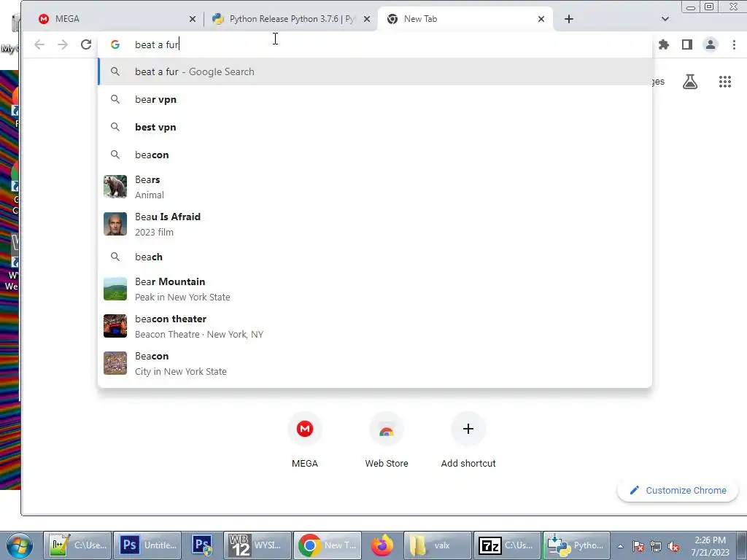Select the 'beacon theater' suggestion
This screenshot has height=560, width=747.
click(374, 326)
